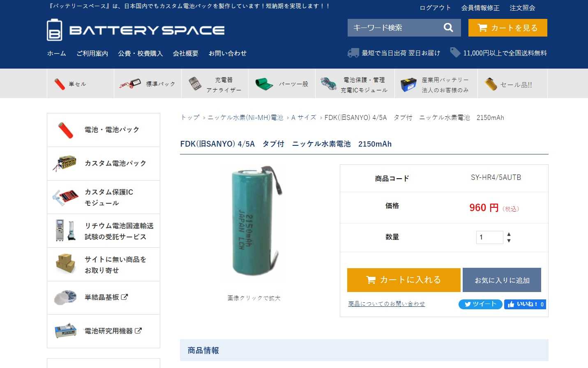Open the 商品についてのお問い合わせ link

pyautogui.click(x=386, y=304)
